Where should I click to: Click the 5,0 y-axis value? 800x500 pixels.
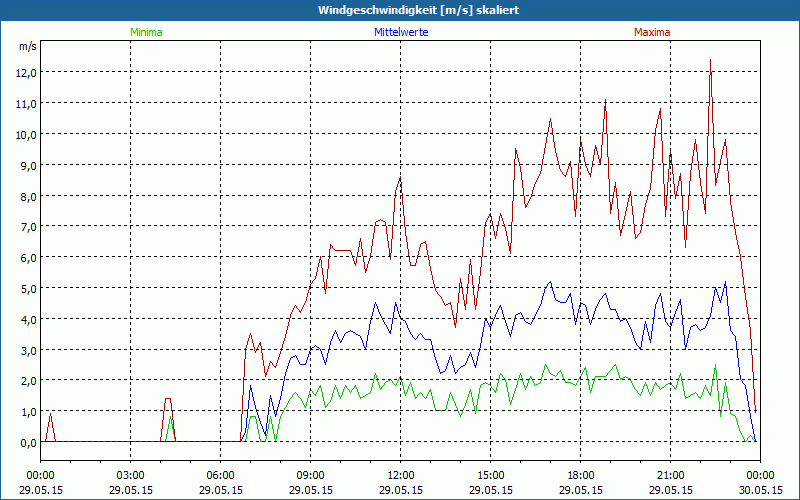(x=30, y=288)
